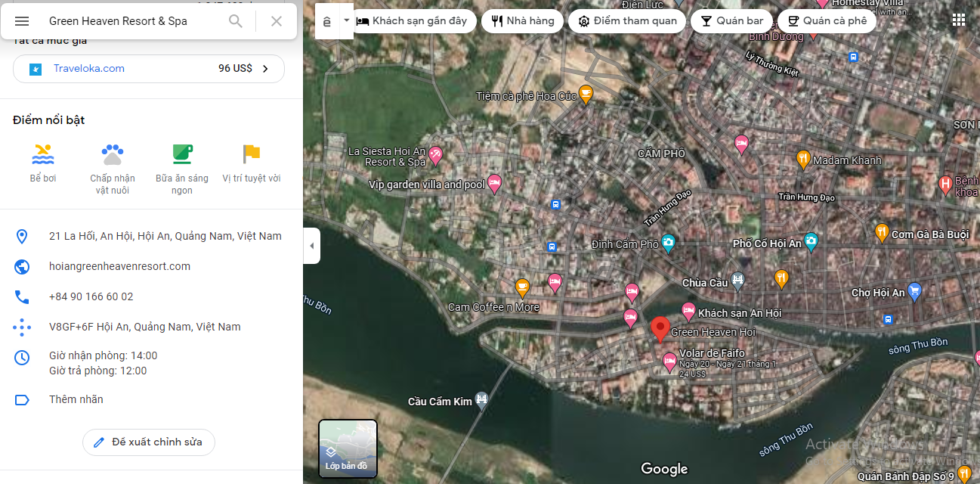Click Cầu Cẩm Kim bridge marker
Image resolution: width=980 pixels, height=484 pixels.
click(x=482, y=400)
